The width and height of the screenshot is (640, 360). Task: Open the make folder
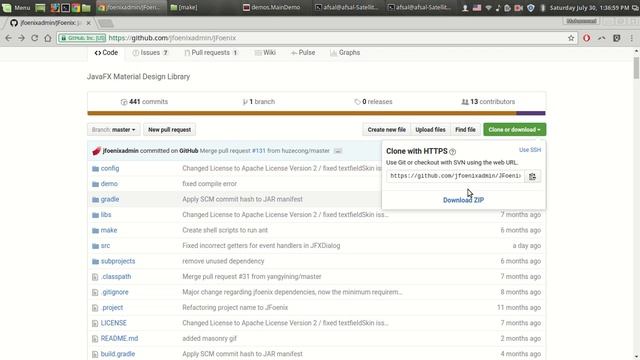(109, 230)
